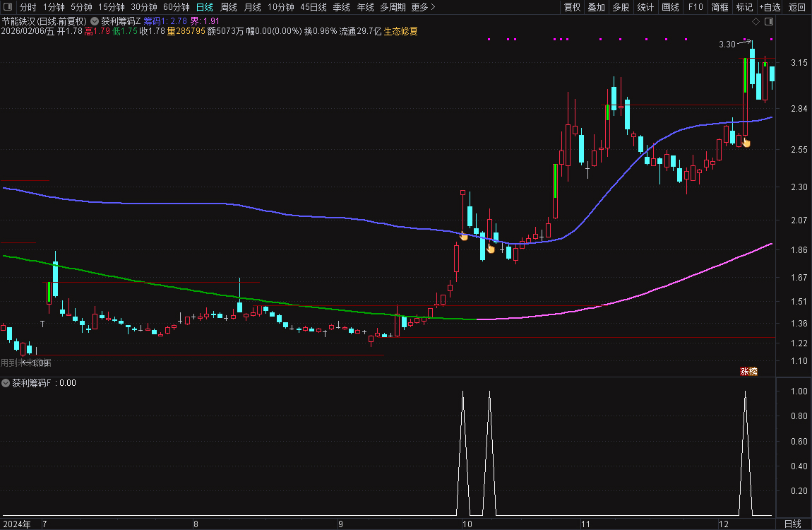Screen dimensions: 812x530
Task: Select the 15分钟 period
Action: pyautogui.click(x=112, y=7)
